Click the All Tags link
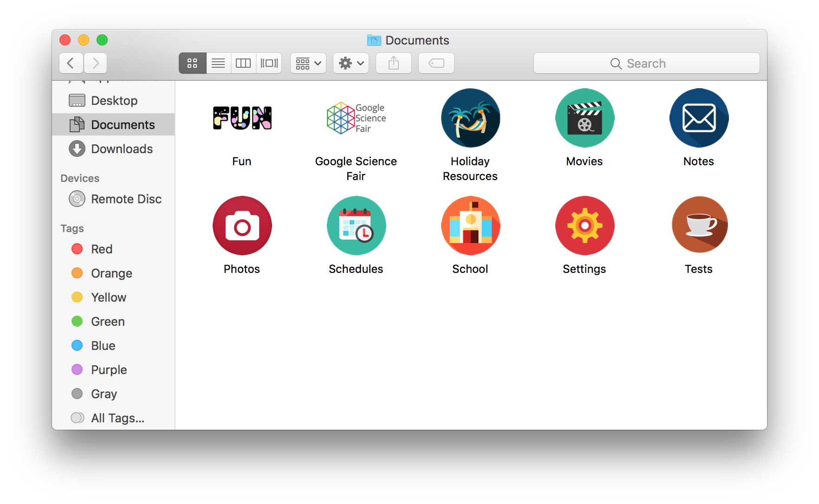 click(117, 418)
